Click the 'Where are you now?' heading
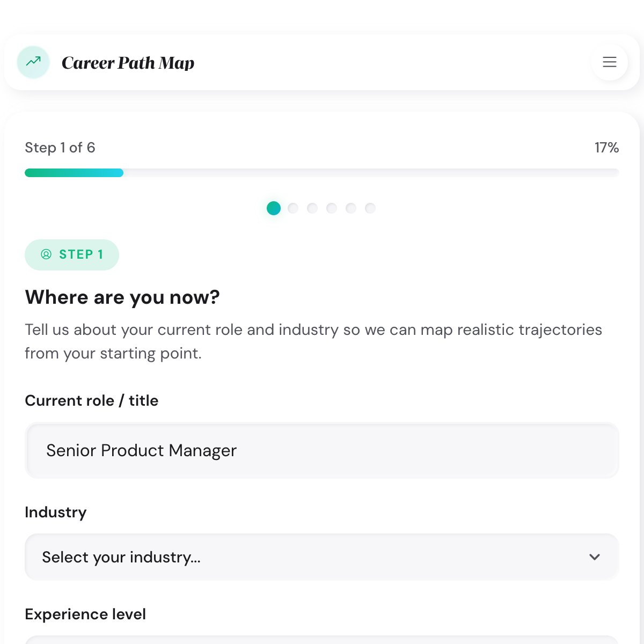The height and width of the screenshot is (644, 644). coord(122,297)
